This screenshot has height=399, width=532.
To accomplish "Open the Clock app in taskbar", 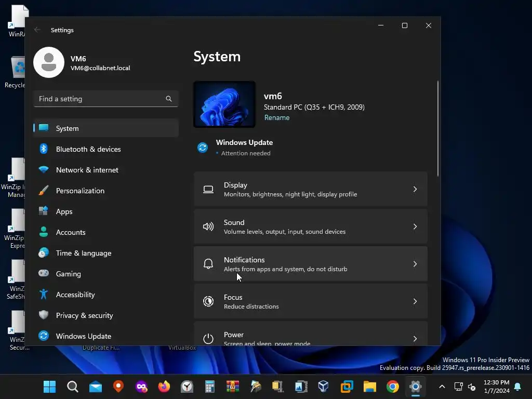I will point(187,387).
